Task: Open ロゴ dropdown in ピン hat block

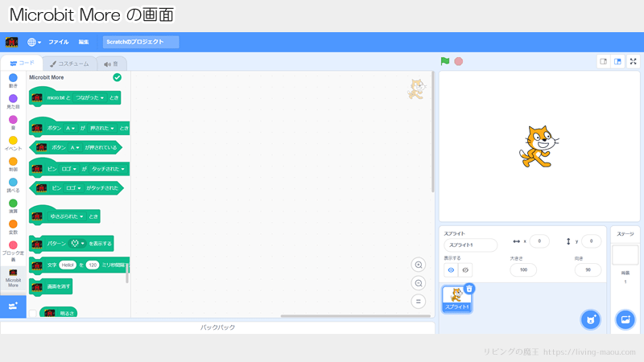Action: 68,169
